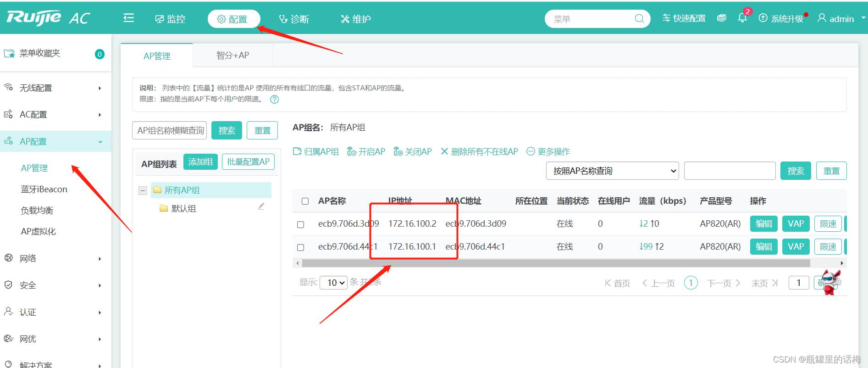868x368 pixels.
Task: Click 限速 for AP 172.16.100.2
Action: (x=828, y=223)
